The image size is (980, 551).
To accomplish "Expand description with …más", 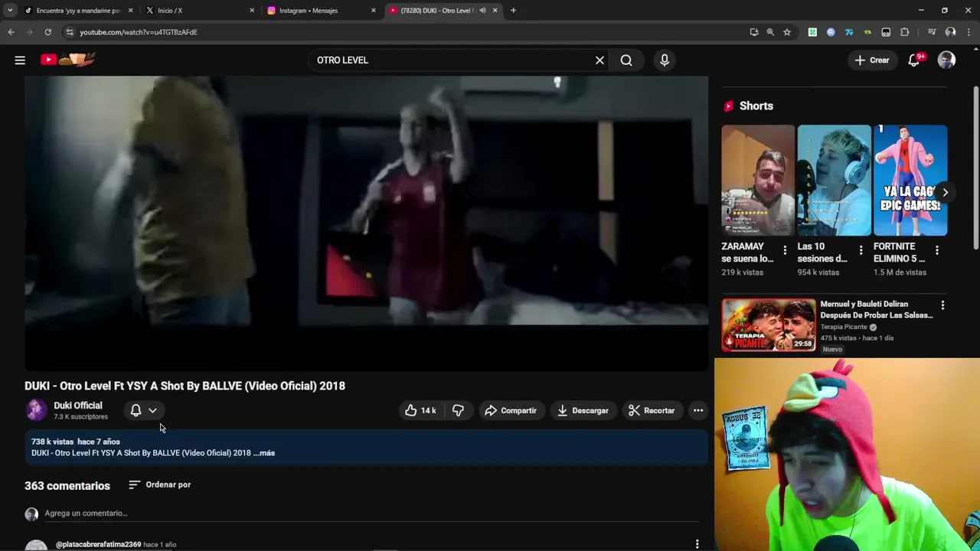I will tap(265, 453).
